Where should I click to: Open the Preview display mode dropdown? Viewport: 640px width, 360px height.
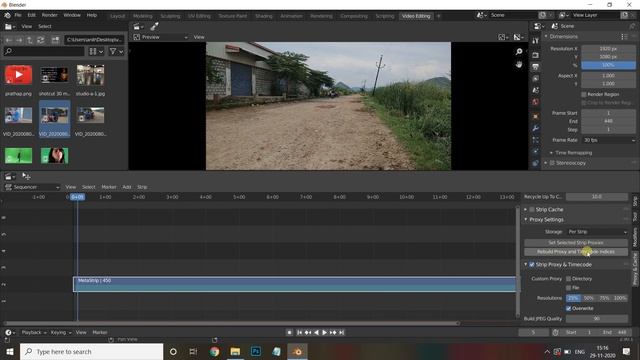(x=160, y=37)
